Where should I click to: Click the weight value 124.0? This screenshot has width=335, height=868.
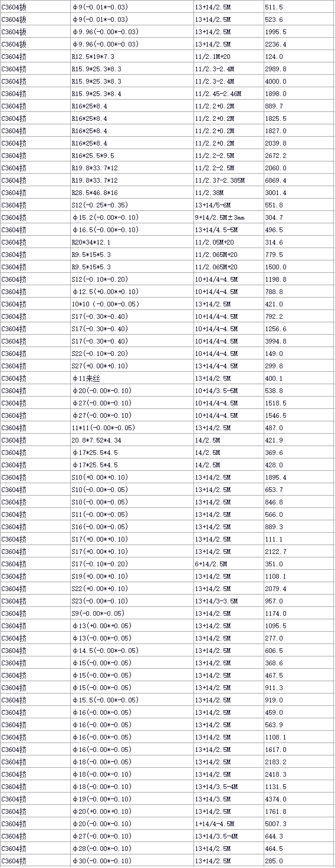(298, 57)
